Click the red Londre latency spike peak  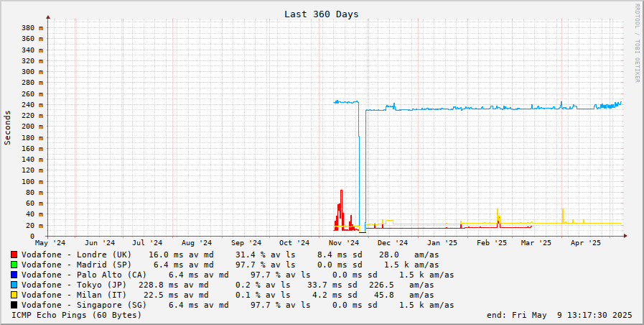tap(341, 191)
